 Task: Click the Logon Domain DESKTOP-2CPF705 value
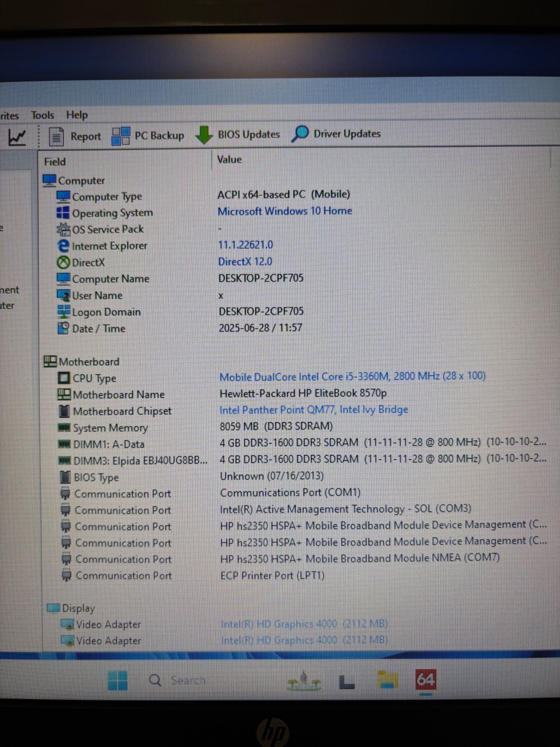(261, 311)
